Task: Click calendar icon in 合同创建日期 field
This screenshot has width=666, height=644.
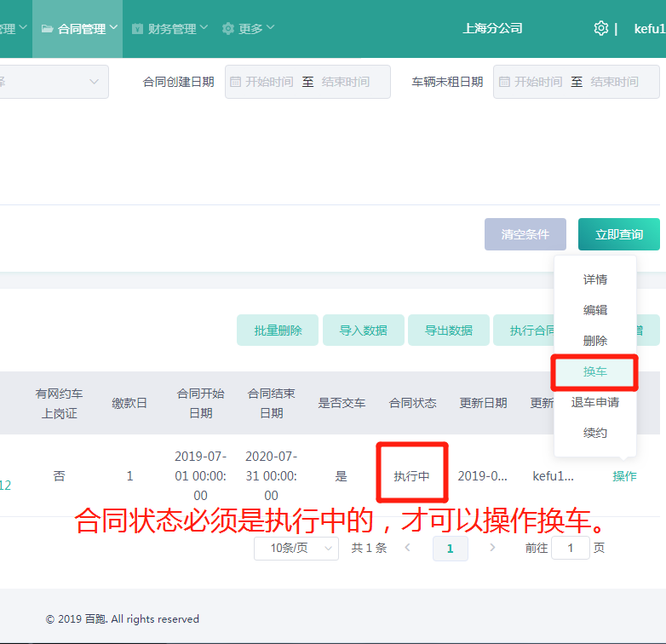Action: point(236,82)
